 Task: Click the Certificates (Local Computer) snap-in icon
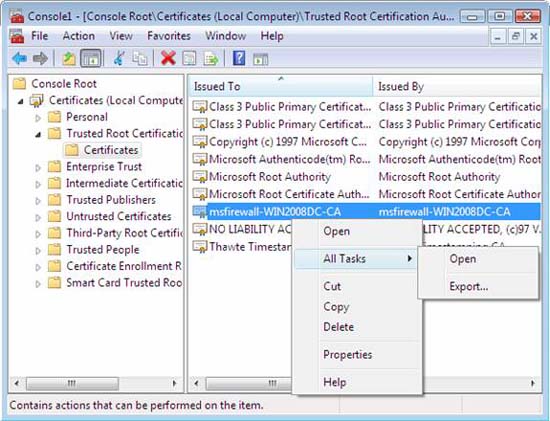37,100
